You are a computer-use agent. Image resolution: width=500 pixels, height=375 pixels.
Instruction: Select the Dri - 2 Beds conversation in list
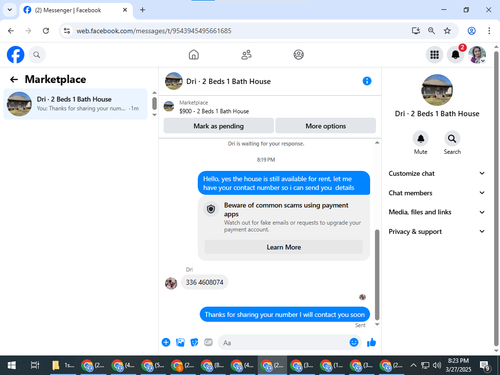point(75,104)
